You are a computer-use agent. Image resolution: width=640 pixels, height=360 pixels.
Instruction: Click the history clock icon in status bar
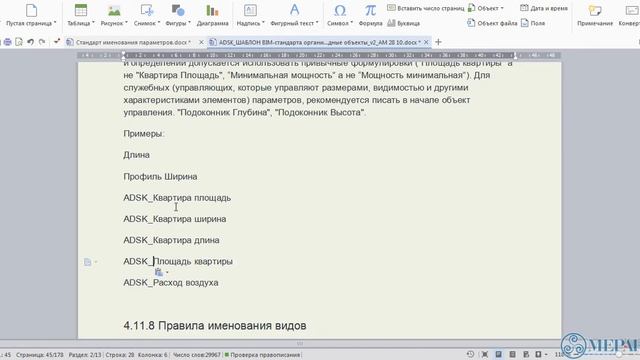[470, 354]
